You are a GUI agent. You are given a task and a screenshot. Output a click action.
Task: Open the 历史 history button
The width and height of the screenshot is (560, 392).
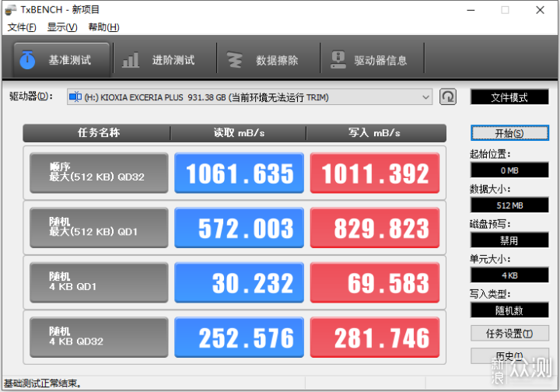[509, 355]
